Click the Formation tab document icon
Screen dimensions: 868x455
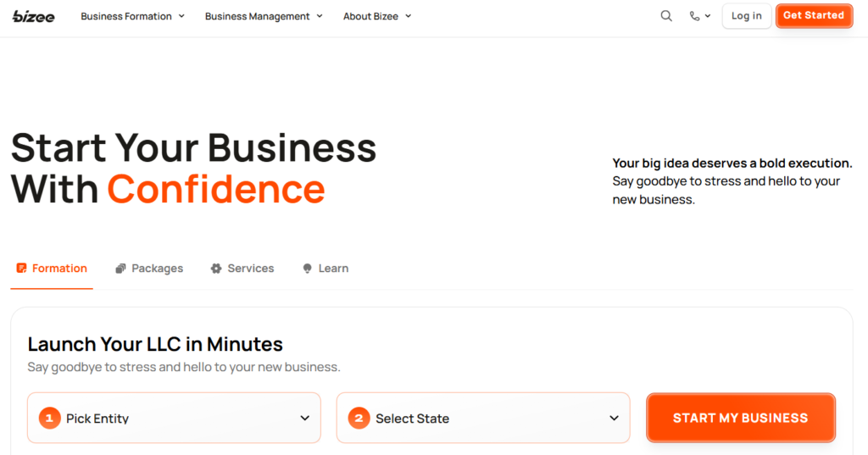21,268
